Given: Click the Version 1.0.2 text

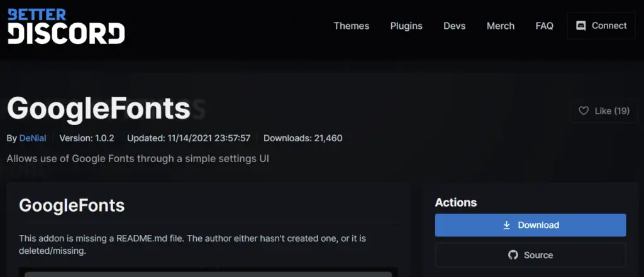Looking at the screenshot, I should click(x=87, y=138).
